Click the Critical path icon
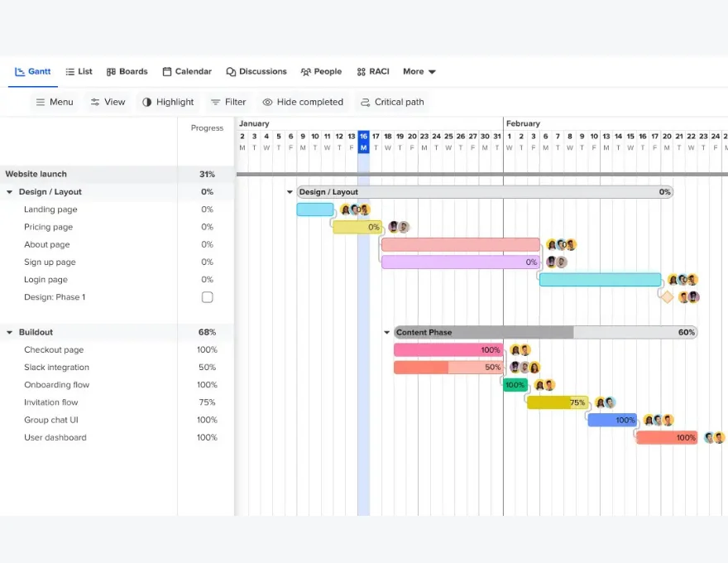This screenshot has width=728, height=563. 365,102
